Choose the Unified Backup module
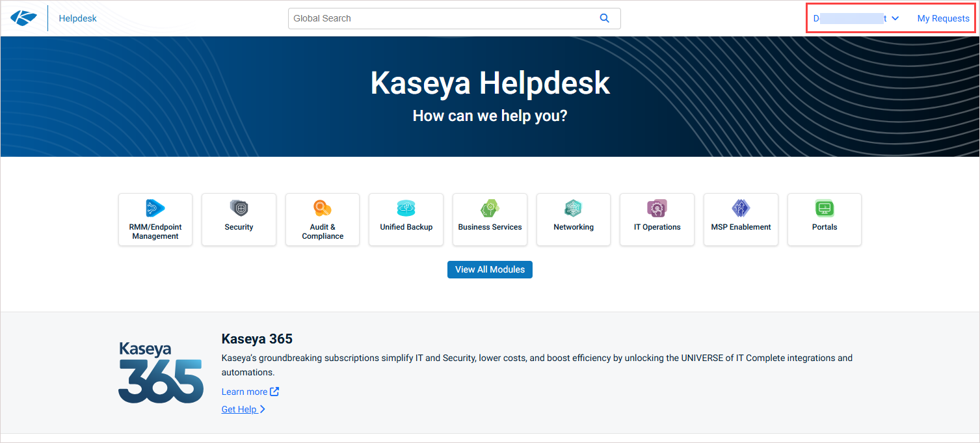 [406, 219]
